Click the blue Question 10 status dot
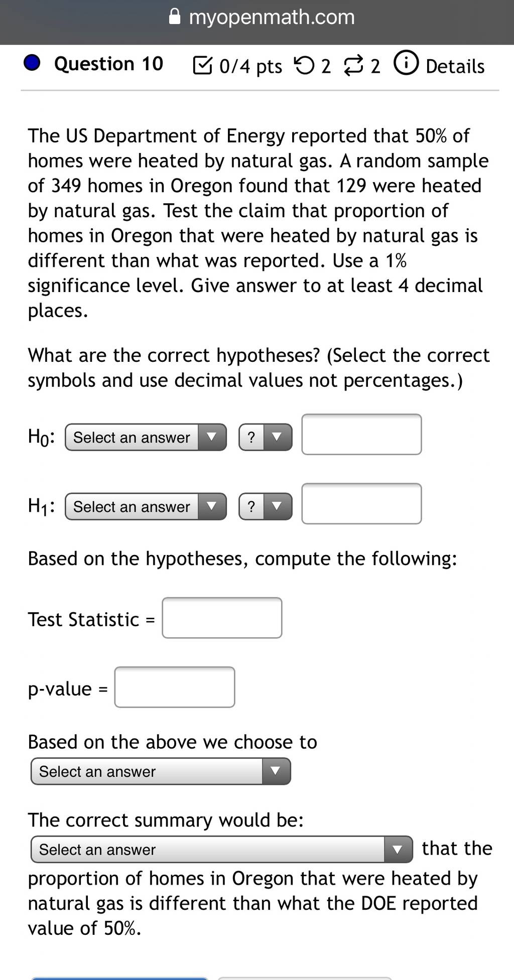This screenshot has height=980, width=514. pos(32,63)
